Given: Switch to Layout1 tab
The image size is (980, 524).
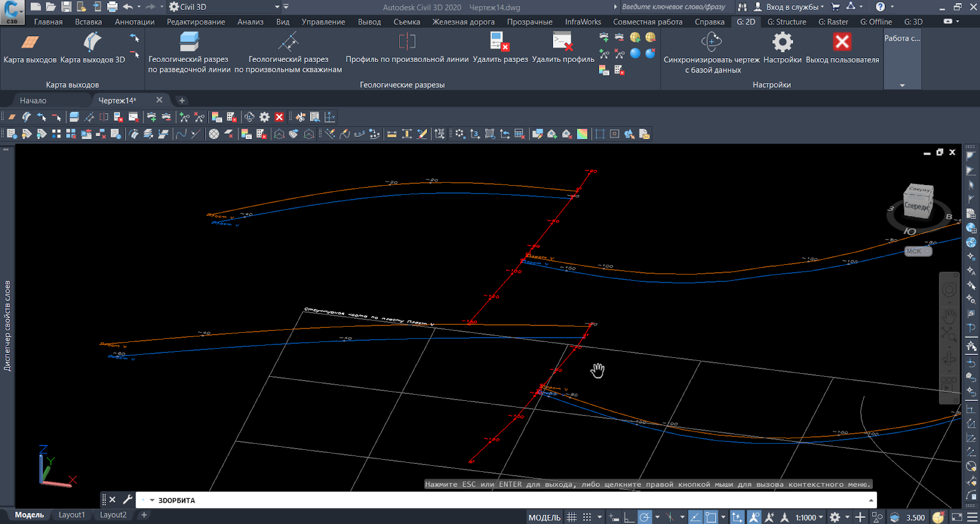Looking at the screenshot, I should pos(72,515).
